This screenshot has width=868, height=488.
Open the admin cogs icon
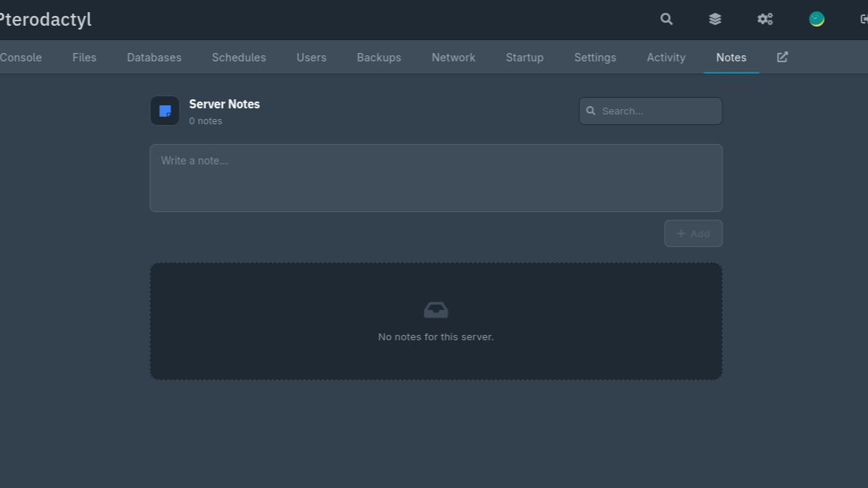(765, 20)
